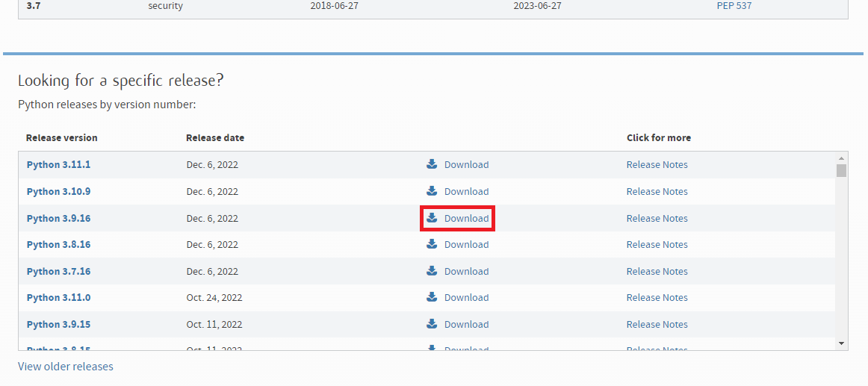Follow the View older releases link
The height and width of the screenshot is (386, 868).
tap(65, 367)
